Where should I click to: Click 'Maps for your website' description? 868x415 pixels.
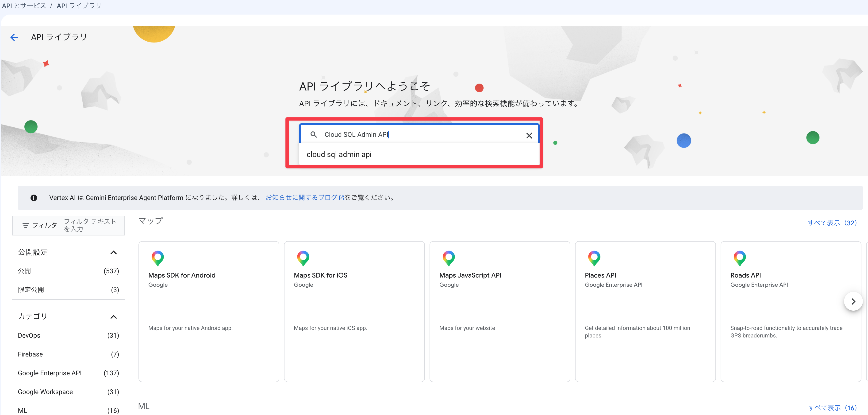point(467,328)
